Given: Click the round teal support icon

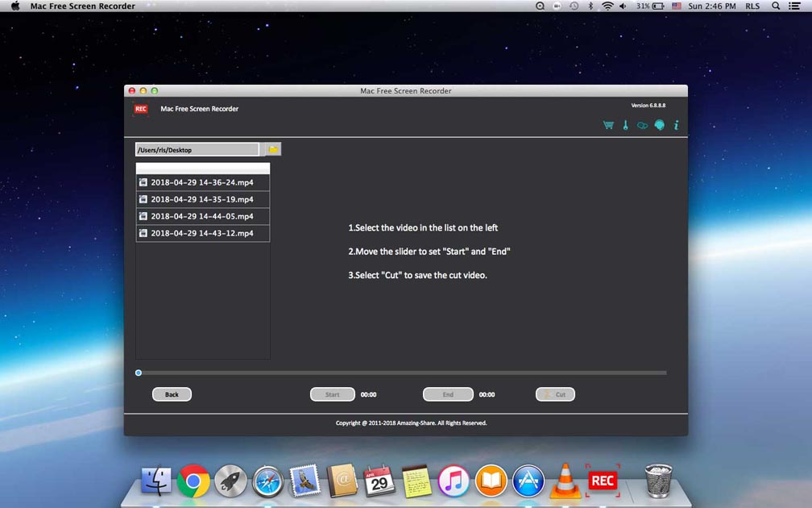Looking at the screenshot, I should [x=659, y=125].
